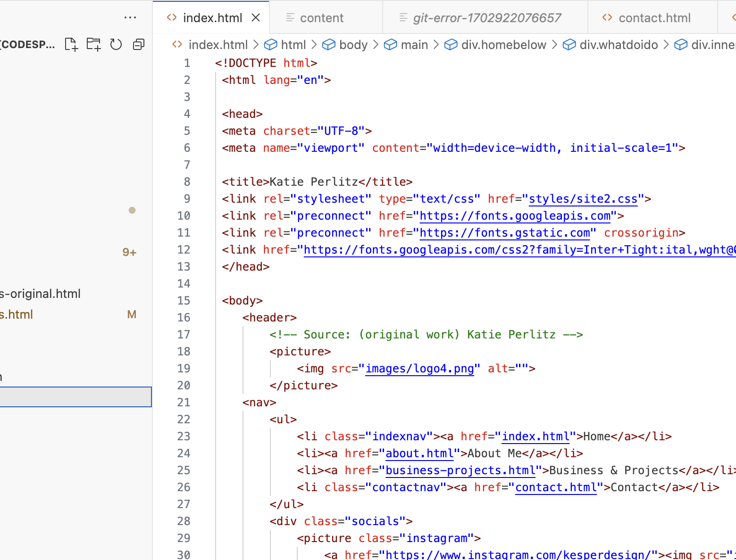Follow the styles/site2.css link
This screenshot has height=560, width=736.
point(583,199)
